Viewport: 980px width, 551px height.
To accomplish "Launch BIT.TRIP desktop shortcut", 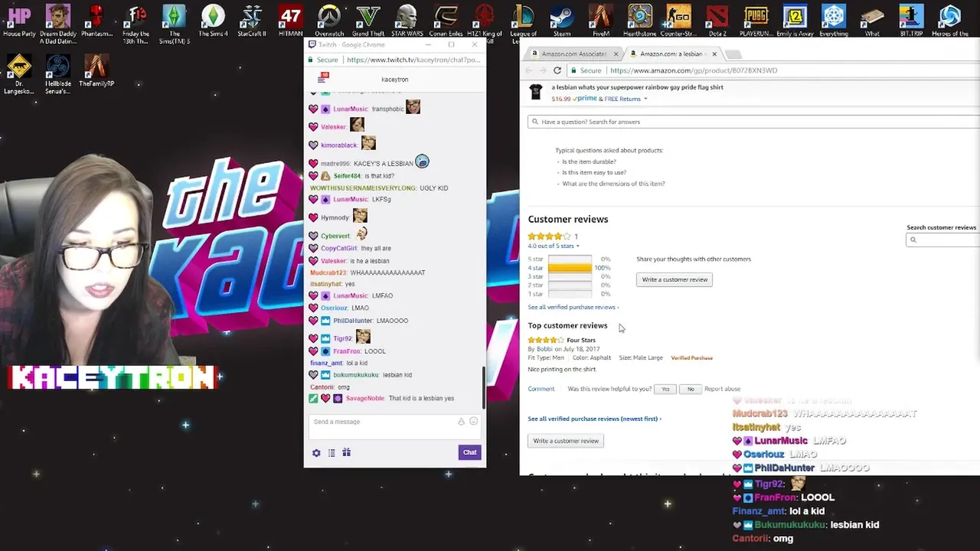I will point(911,21).
